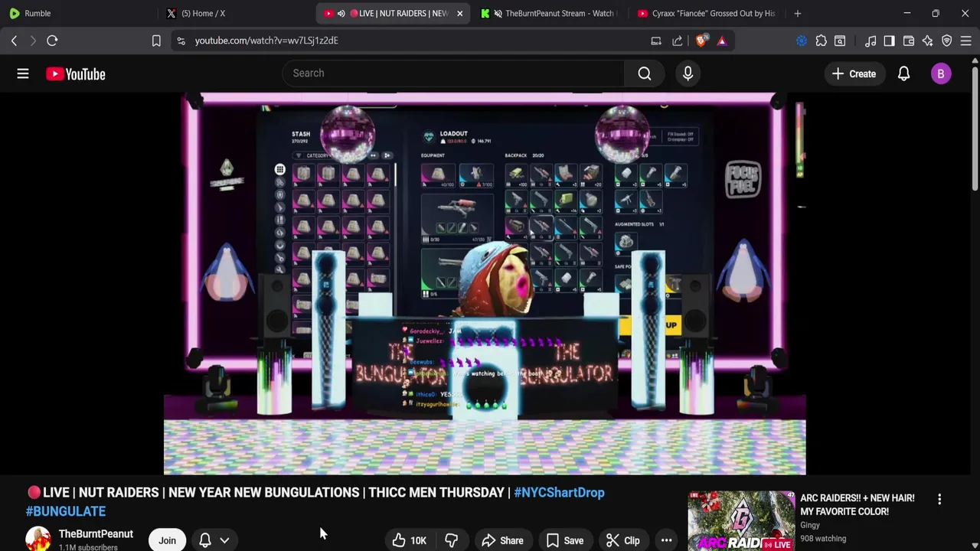This screenshot has height=551, width=980.
Task: Click the Create button
Action: tap(854, 73)
